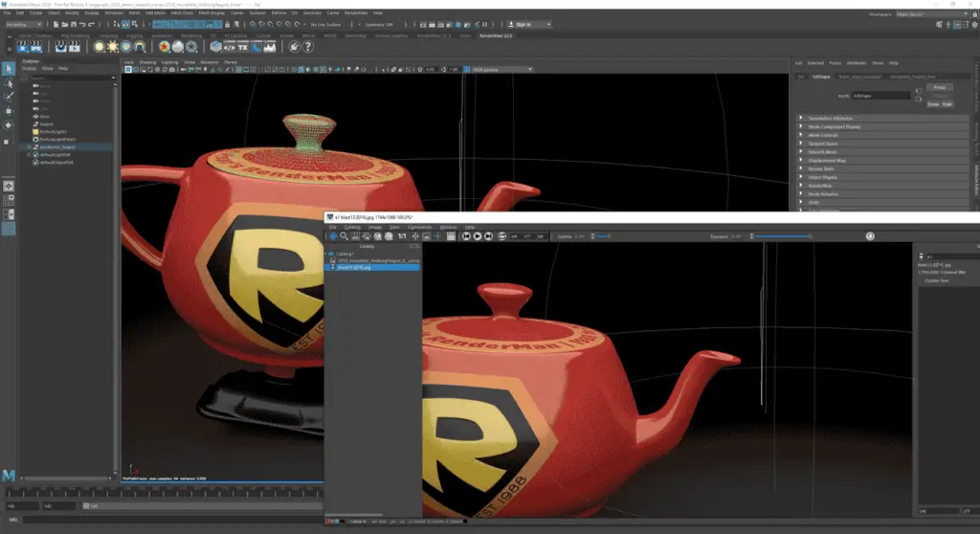Click the blue cube archive shelf icon
980x534 pixels.
(x=216, y=47)
